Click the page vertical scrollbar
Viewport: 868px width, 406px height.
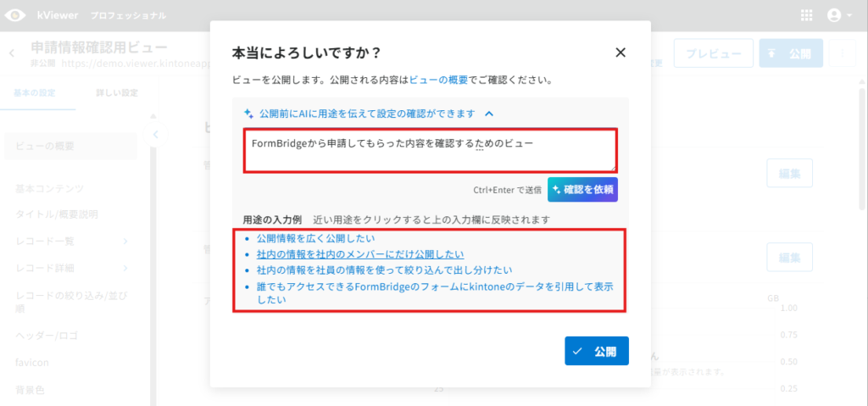pos(862,149)
